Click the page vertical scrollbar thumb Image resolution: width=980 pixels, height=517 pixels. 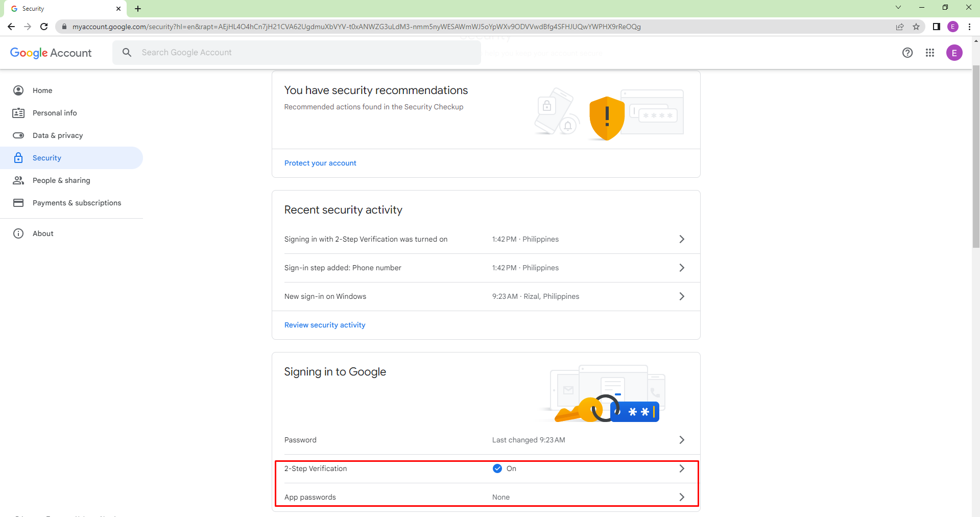976,156
